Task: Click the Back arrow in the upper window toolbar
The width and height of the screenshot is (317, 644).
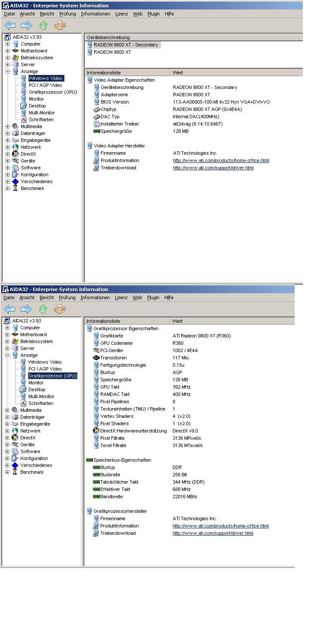Action: (9, 25)
